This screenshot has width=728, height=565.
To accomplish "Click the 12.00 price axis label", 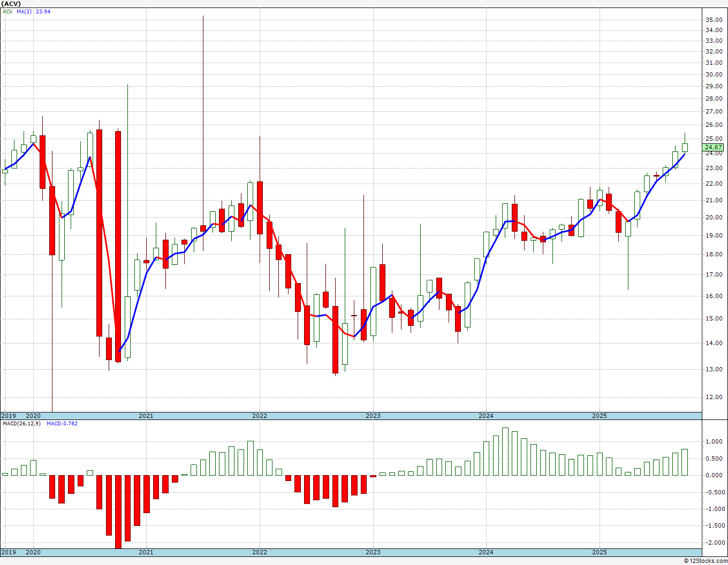I will [714, 397].
